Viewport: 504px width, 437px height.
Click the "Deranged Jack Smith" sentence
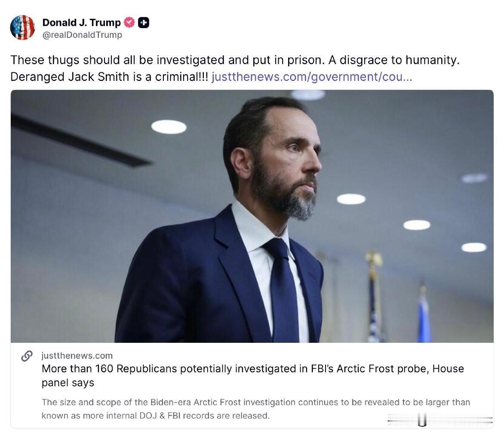point(109,77)
